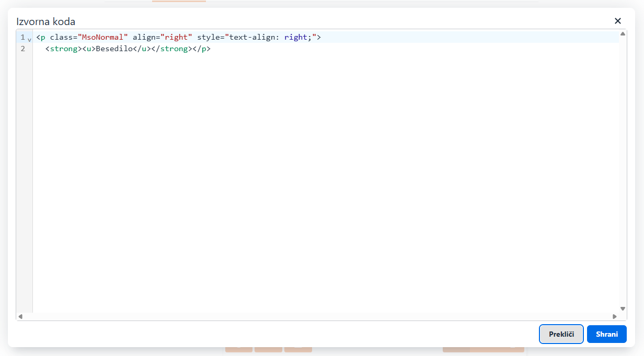Viewport: 644px width, 356px height.
Task: Click the opening u tag before Besedilo
Action: [x=89, y=49]
